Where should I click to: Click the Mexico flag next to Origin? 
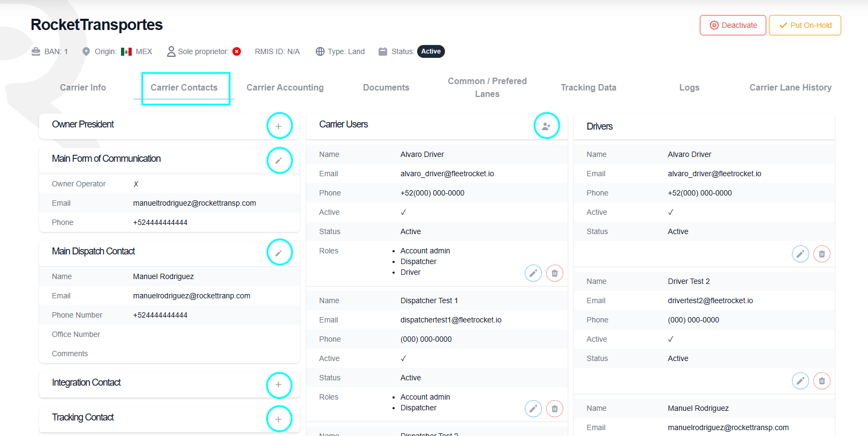(x=126, y=51)
